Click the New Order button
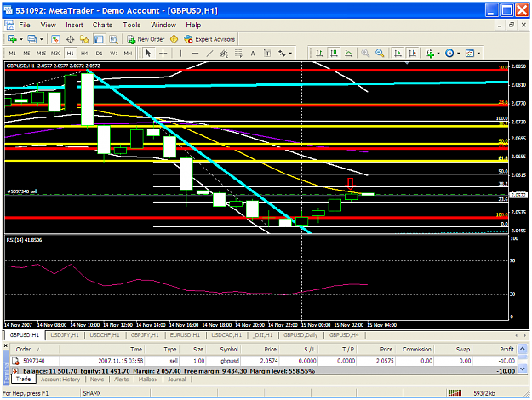The width and height of the screenshot is (532, 400). [x=146, y=39]
